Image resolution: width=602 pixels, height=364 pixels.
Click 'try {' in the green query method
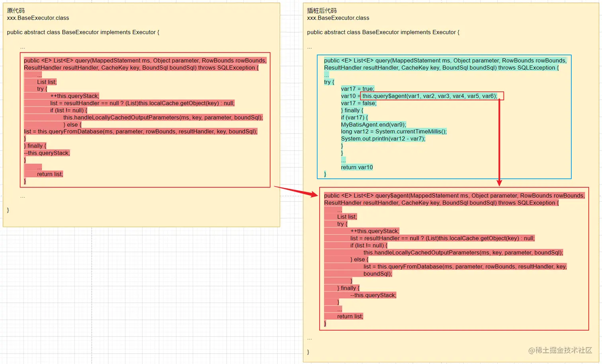329,82
